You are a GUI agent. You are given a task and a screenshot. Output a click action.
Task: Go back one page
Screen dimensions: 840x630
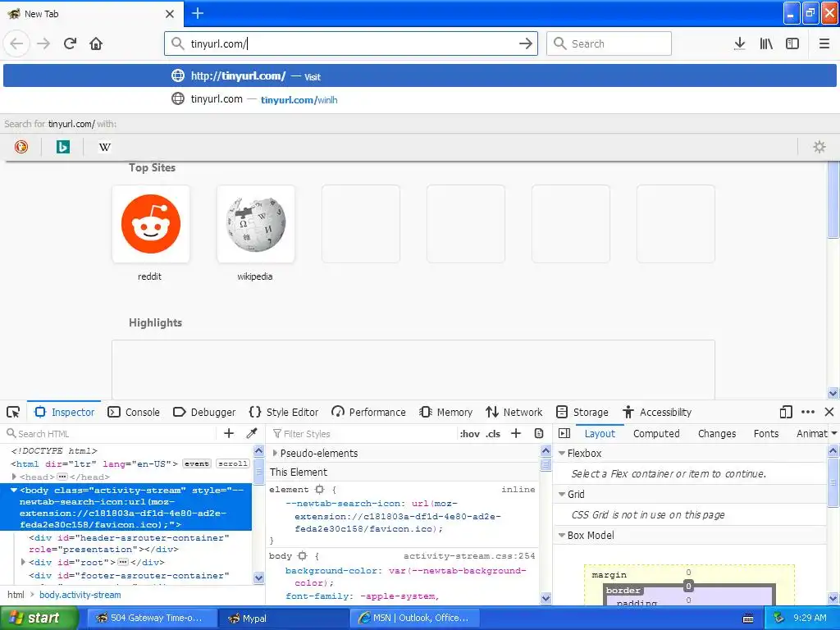[16, 43]
